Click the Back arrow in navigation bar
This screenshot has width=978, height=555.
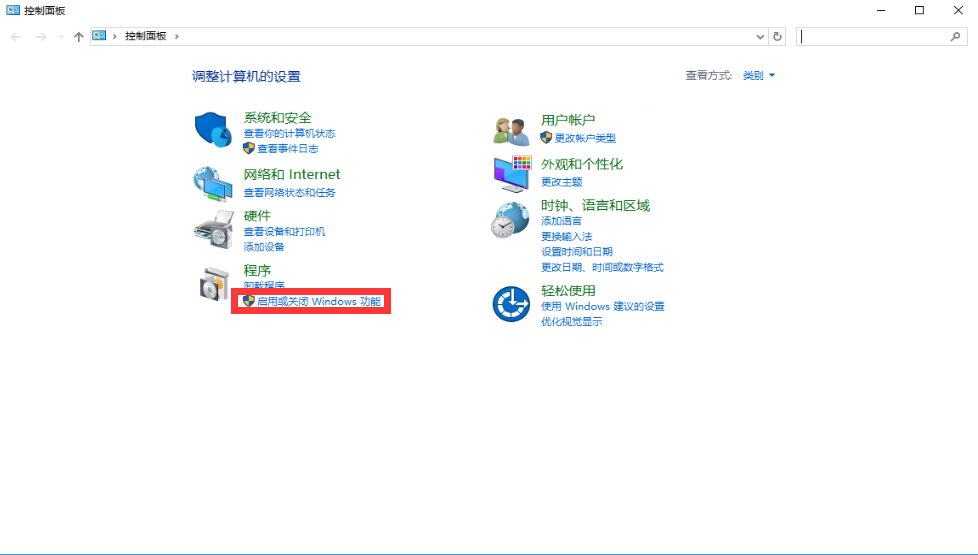point(16,37)
